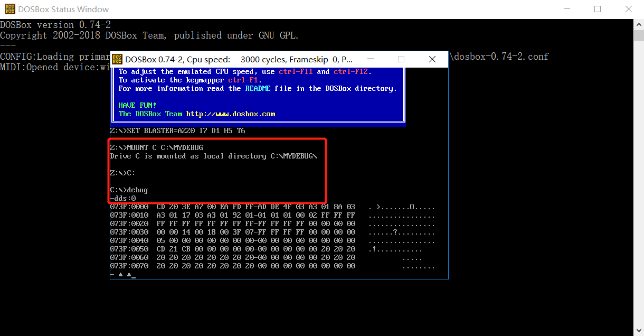Click memory dump row 073F:0020
The height and width of the screenshot is (336, 644).
pos(272,223)
